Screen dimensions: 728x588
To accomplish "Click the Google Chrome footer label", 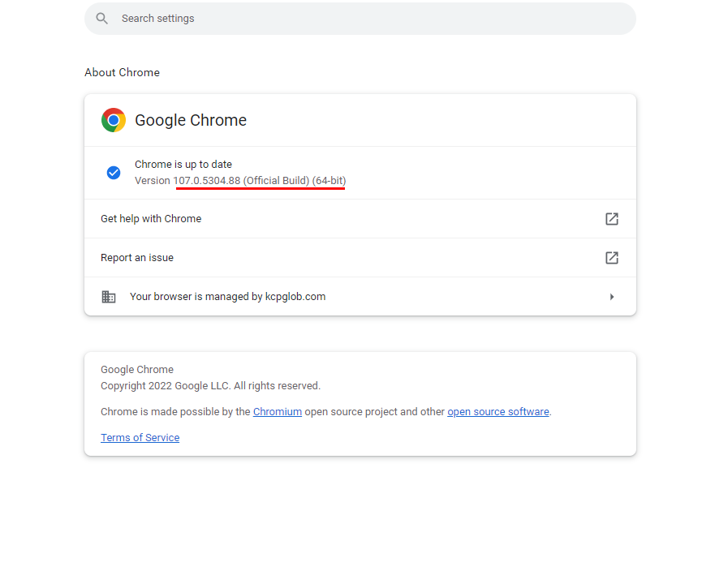I will pos(137,370).
